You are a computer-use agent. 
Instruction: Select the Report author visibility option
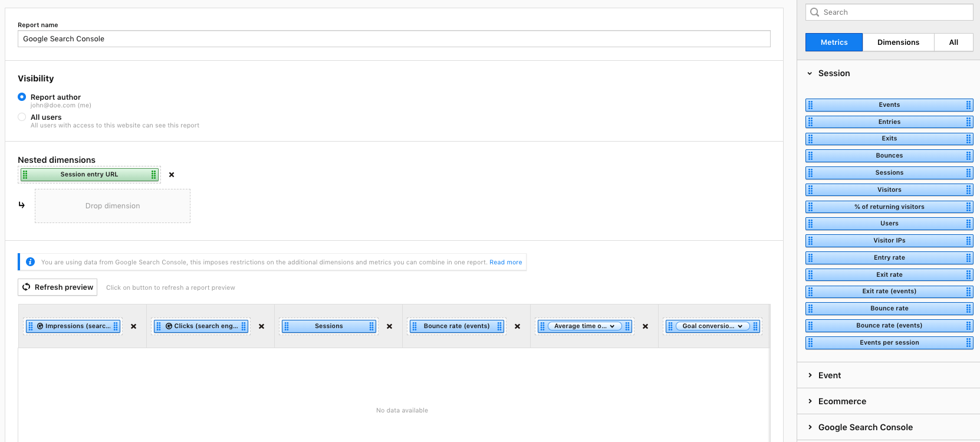point(22,97)
